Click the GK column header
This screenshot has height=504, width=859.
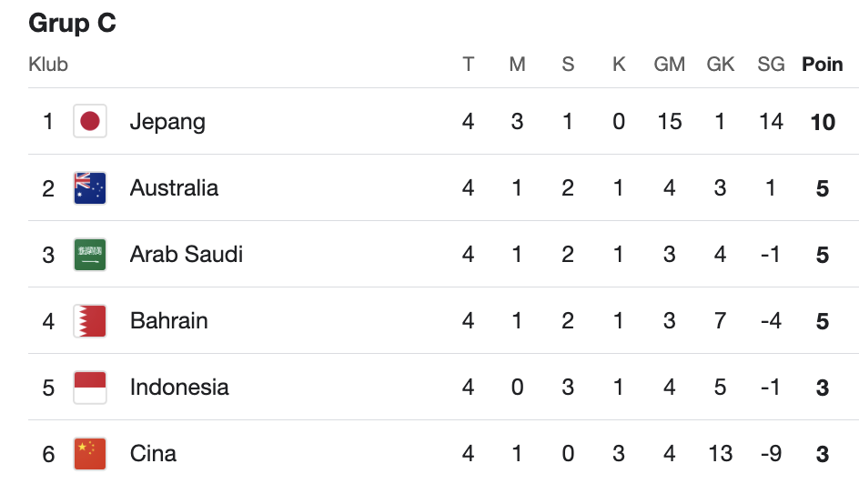click(720, 64)
